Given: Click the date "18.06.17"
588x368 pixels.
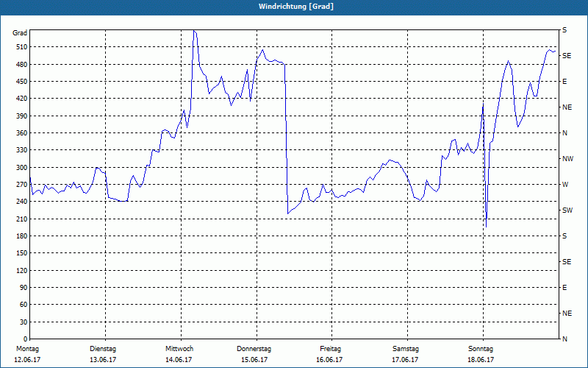Looking at the screenshot, I should [481, 360].
